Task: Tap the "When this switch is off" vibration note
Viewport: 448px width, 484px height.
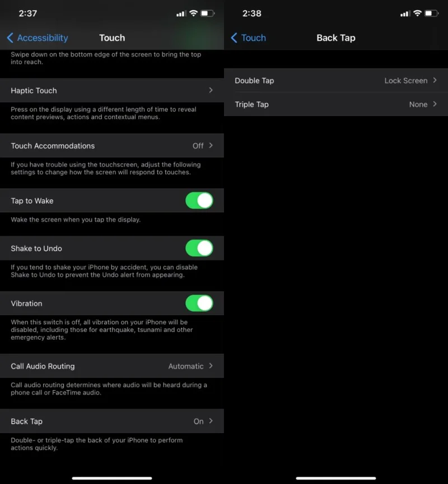Action: click(x=102, y=330)
